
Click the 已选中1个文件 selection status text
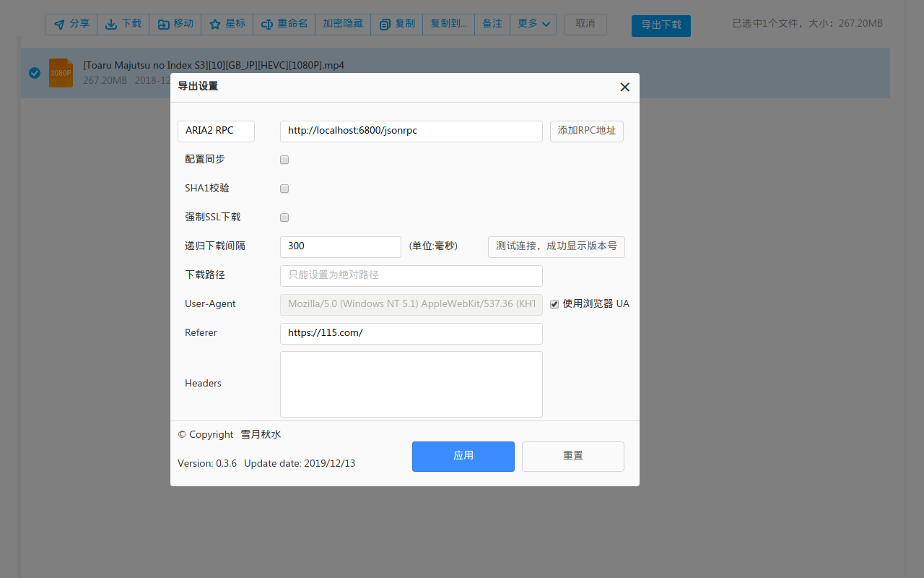point(807,24)
